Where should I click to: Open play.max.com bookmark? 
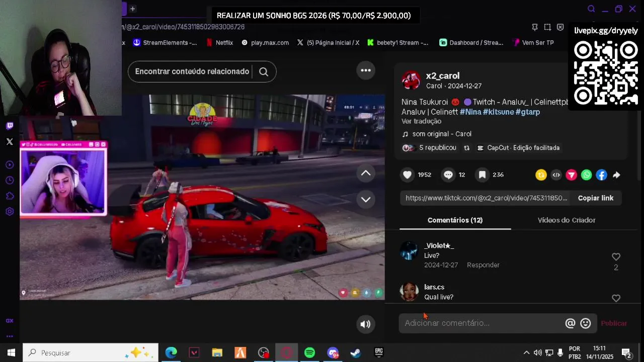pos(265,43)
